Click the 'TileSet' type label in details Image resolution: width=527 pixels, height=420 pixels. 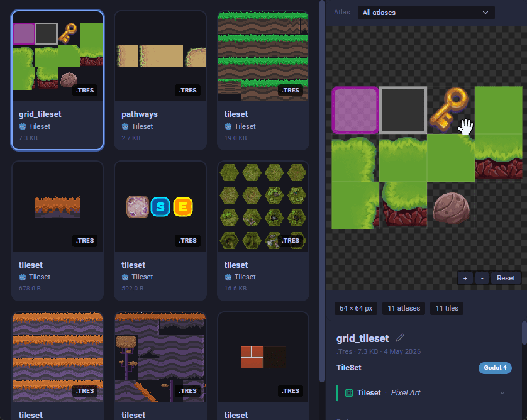(349, 368)
